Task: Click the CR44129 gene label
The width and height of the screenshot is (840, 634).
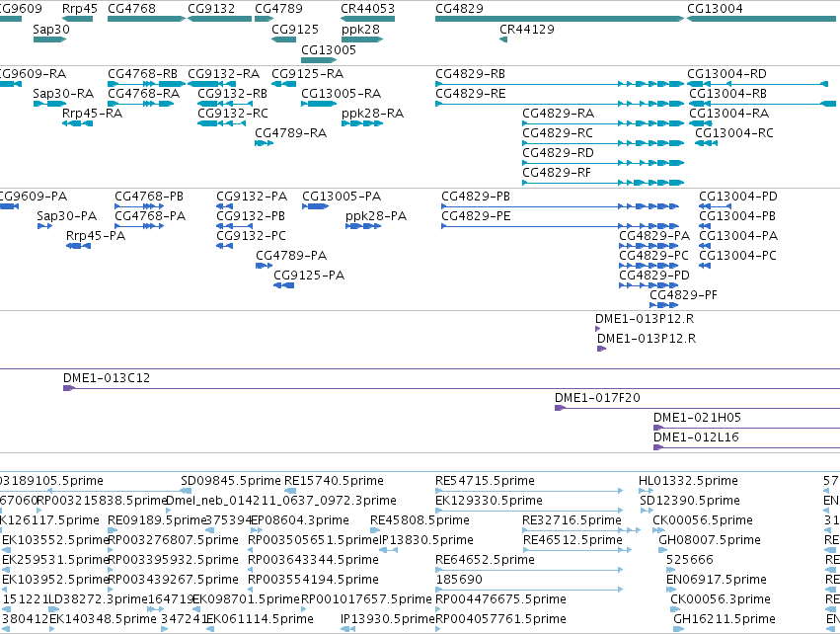Action: click(x=527, y=30)
